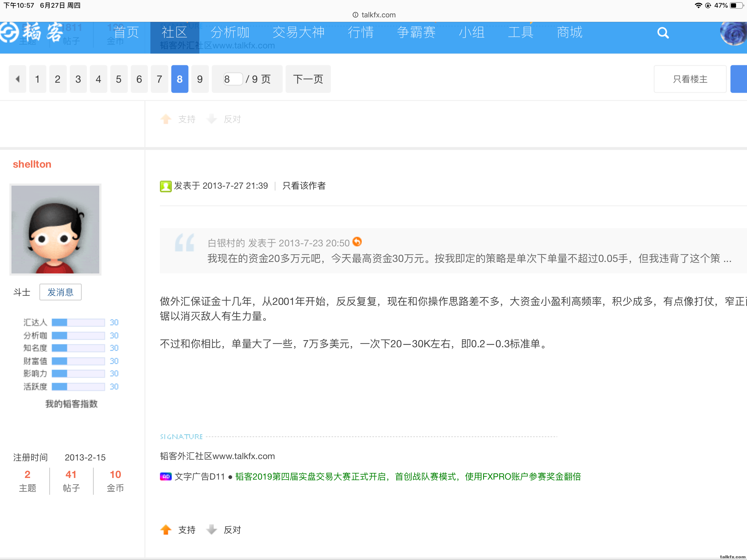Click the signature 韬客外汇社区www.talkfx.com
The width and height of the screenshot is (747, 560).
point(217,456)
